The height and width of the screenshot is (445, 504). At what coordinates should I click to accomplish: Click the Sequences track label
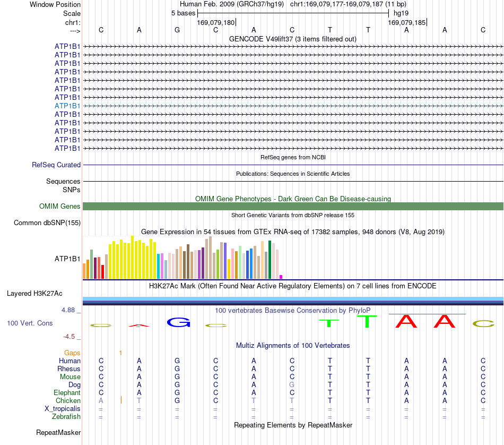[x=63, y=182]
